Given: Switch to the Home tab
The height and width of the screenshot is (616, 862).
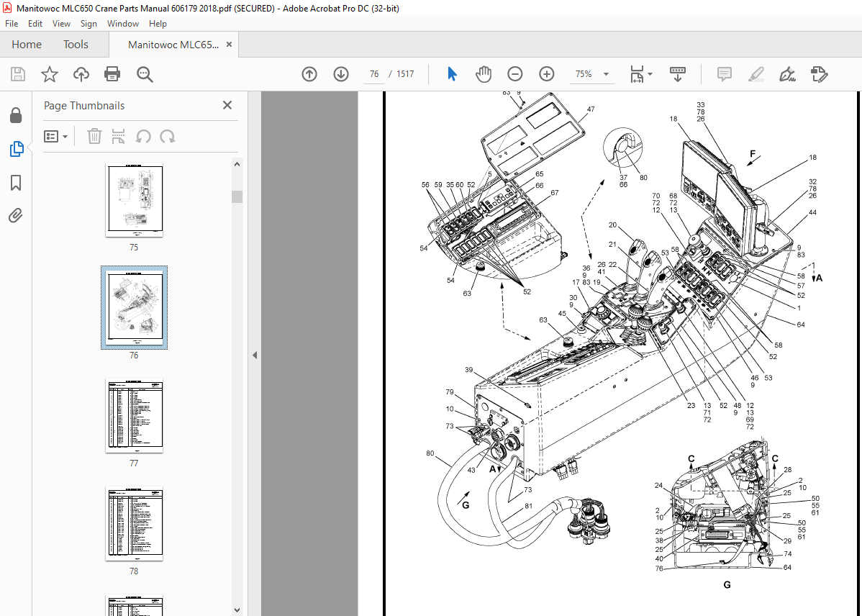Looking at the screenshot, I should click(x=27, y=45).
